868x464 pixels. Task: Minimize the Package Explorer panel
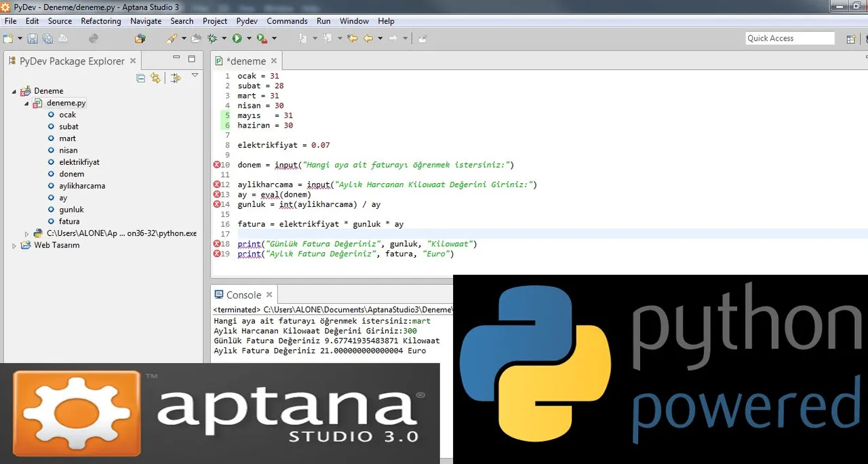(176, 58)
